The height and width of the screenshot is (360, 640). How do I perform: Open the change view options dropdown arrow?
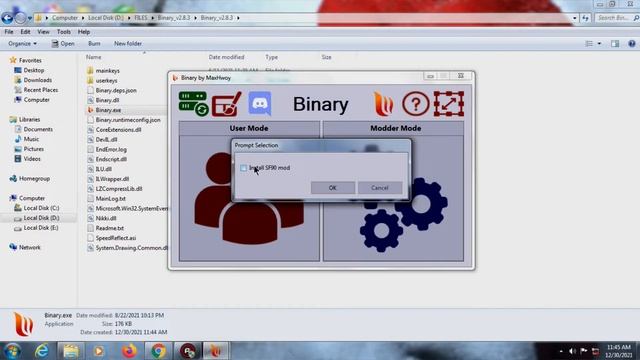599,44
